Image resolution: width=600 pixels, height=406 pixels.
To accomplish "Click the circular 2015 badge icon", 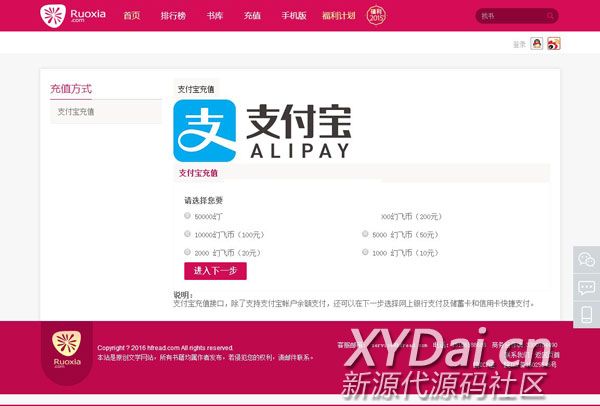I will coord(376,16).
